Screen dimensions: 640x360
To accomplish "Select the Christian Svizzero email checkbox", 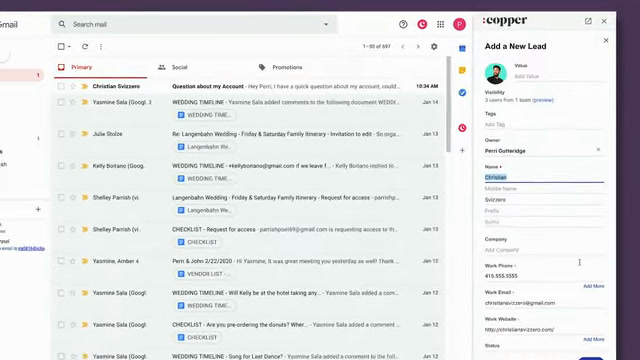I will (x=61, y=86).
